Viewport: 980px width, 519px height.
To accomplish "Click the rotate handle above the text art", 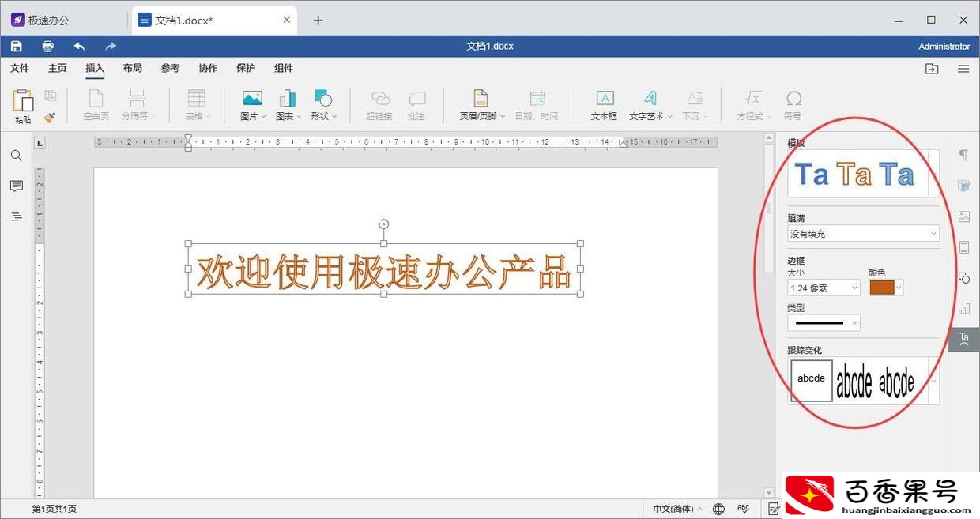I will [383, 224].
